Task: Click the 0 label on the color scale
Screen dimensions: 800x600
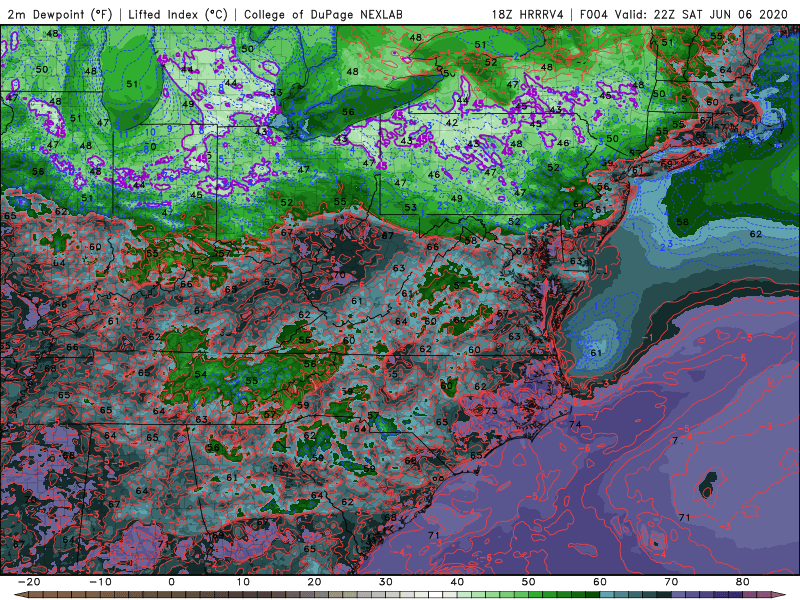Action: point(171,582)
